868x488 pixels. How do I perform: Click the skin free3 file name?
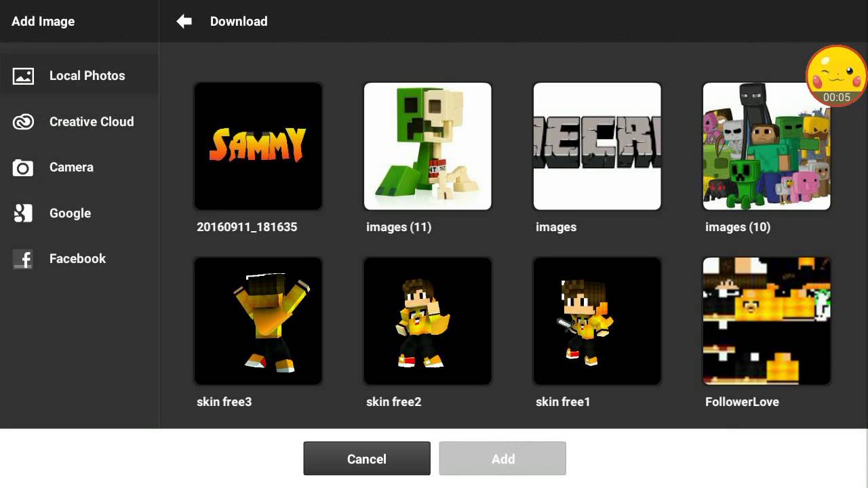[x=224, y=402]
